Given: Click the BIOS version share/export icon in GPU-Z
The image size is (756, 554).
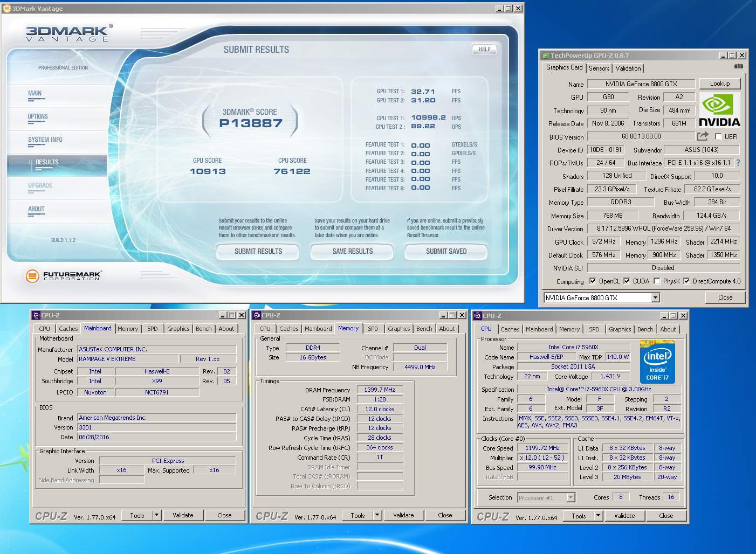Looking at the screenshot, I should 703,136.
